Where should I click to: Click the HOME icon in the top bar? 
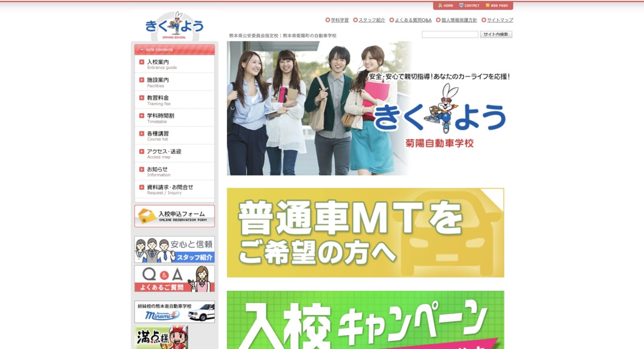pos(440,6)
